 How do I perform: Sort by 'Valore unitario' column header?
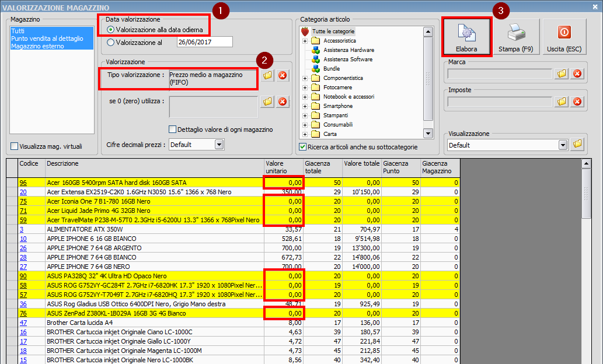click(284, 168)
